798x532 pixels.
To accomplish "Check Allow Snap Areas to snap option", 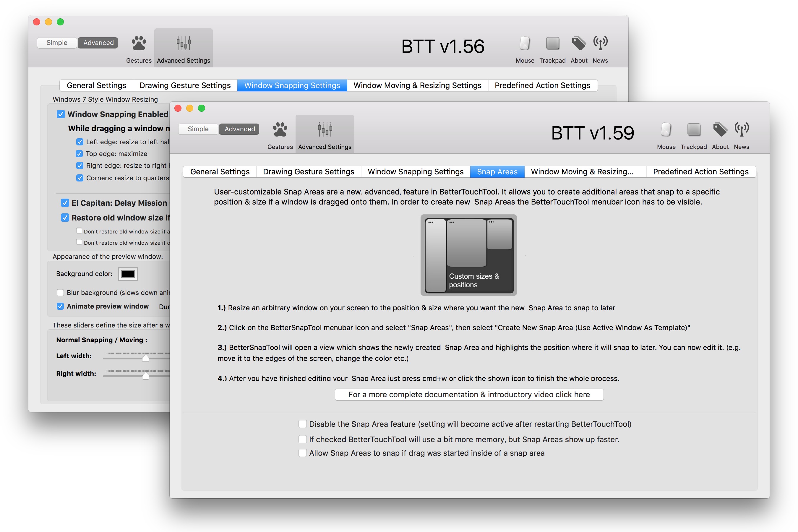I will [x=303, y=453].
